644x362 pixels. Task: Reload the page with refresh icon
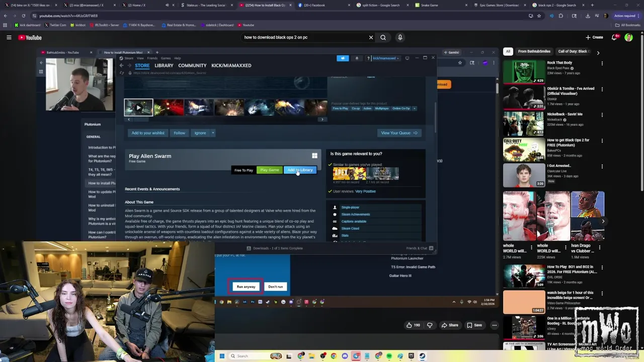point(23,16)
